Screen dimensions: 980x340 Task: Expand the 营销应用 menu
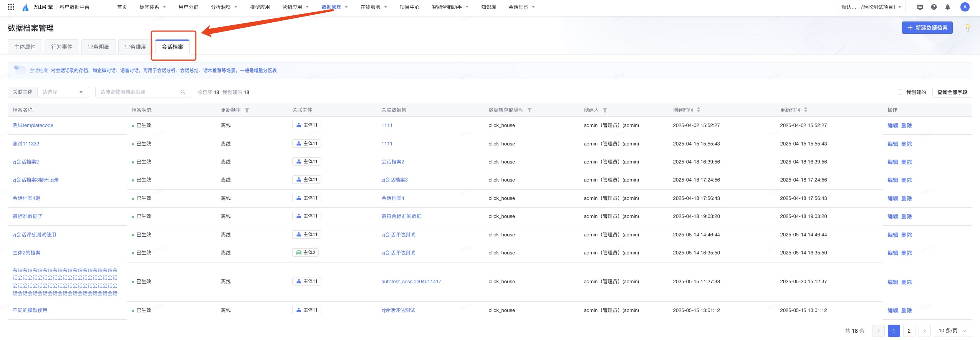coord(295,7)
